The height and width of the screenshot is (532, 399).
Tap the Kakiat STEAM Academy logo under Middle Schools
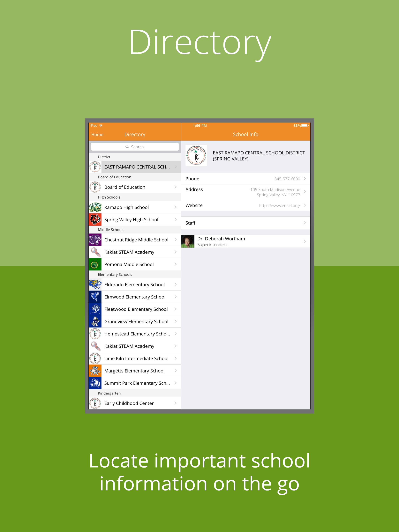click(95, 252)
